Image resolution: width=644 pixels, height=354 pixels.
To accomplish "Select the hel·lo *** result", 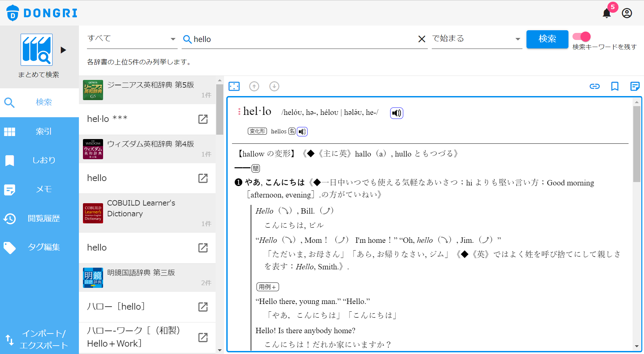I will tap(147, 119).
